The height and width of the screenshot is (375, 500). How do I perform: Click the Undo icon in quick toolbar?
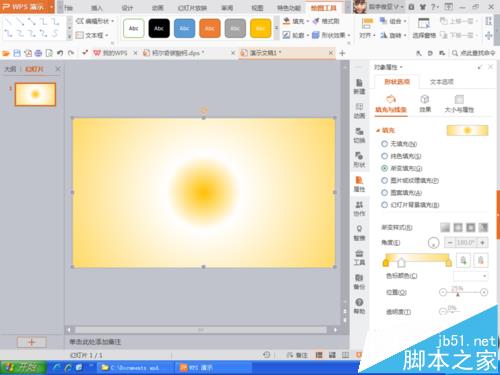(x=60, y=53)
